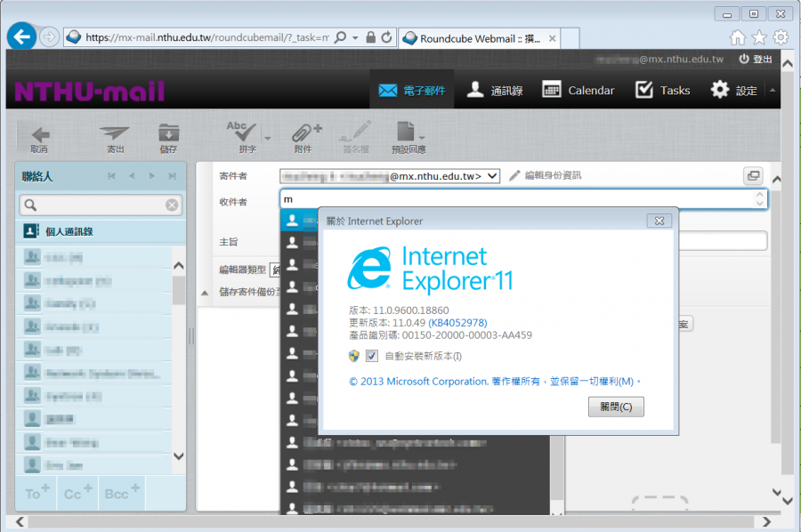Screen dimensions: 801x532
Task: Click the 編輯身份資訊 pencil icon
Action: [x=514, y=176]
